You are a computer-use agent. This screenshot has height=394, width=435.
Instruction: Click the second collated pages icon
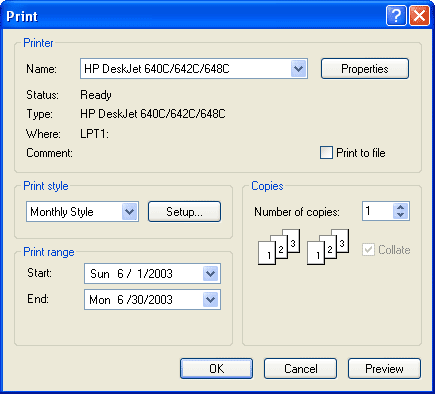click(x=328, y=247)
